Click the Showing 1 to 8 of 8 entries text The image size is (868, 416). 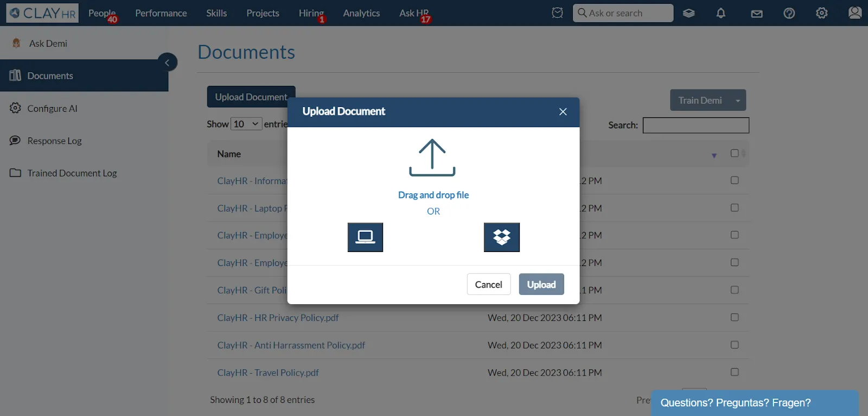263,400
